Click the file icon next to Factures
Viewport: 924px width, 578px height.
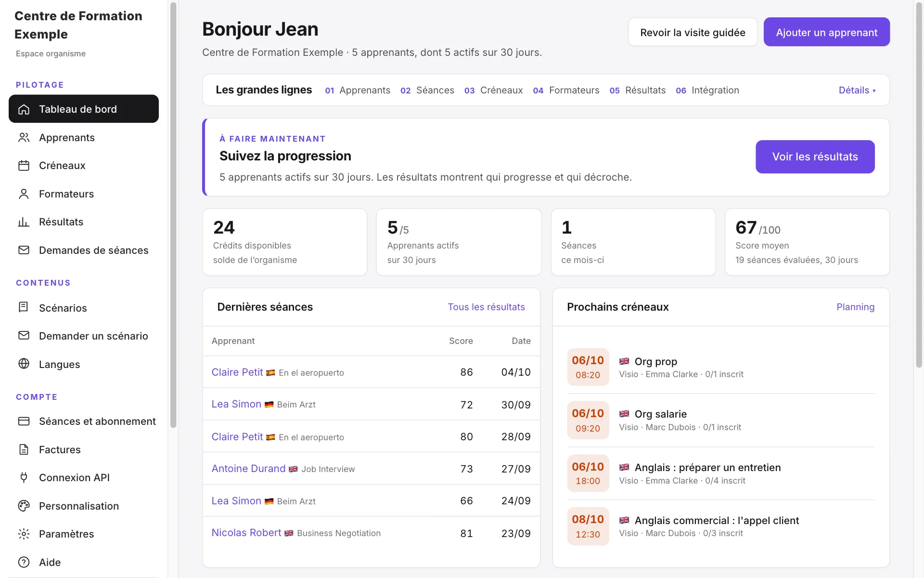[x=24, y=449]
